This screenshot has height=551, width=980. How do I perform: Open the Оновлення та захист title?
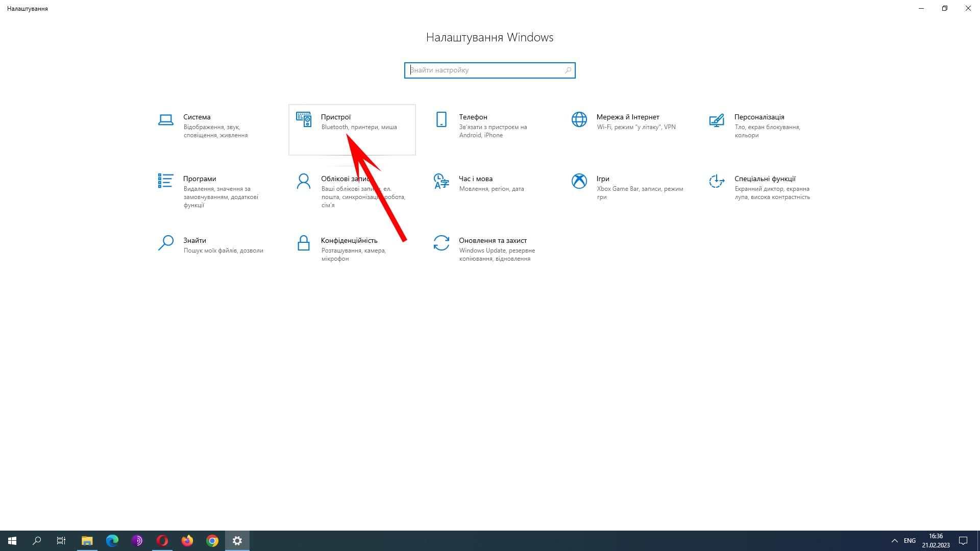(493, 241)
